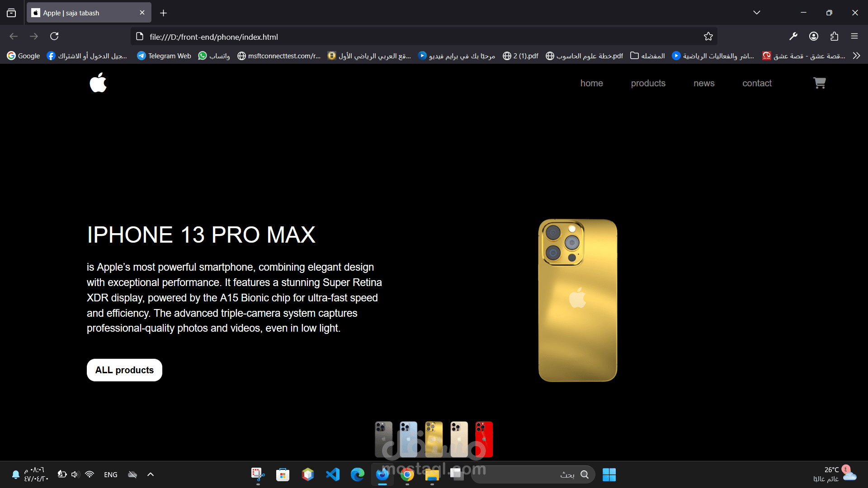Select the silver iPhone color thumbnail
The width and height of the screenshot is (868, 488).
[x=459, y=439]
